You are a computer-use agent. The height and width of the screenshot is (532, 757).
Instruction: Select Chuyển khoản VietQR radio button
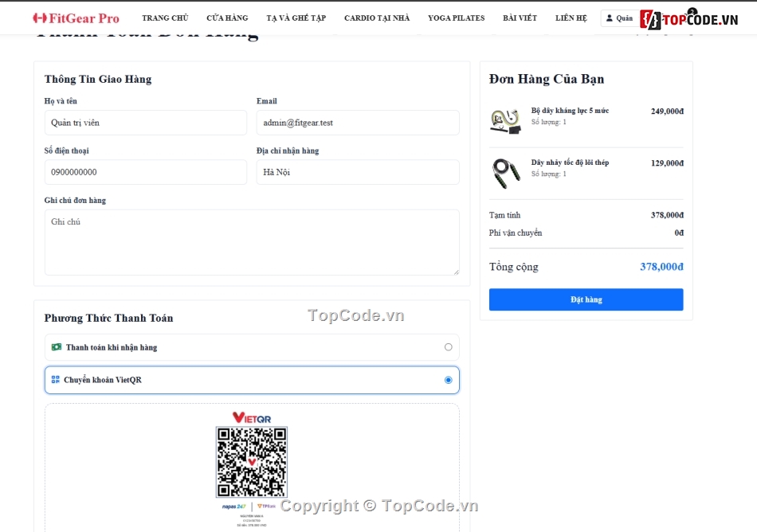click(448, 380)
